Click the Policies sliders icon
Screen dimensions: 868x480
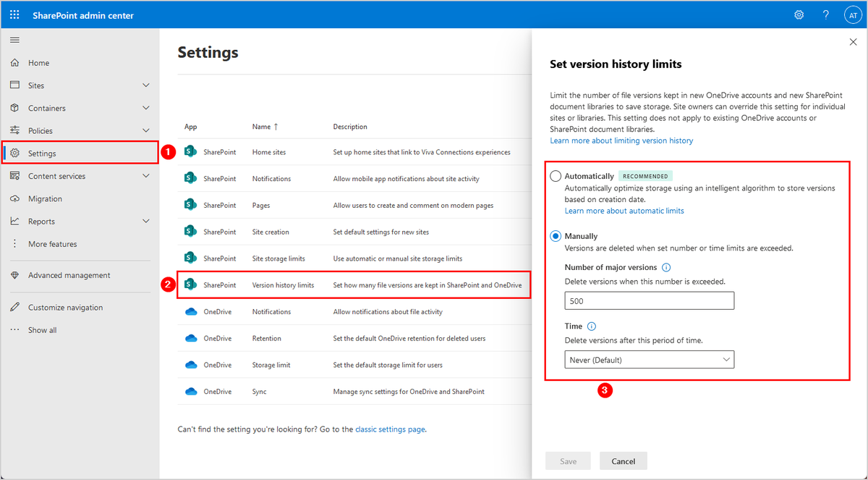point(14,130)
